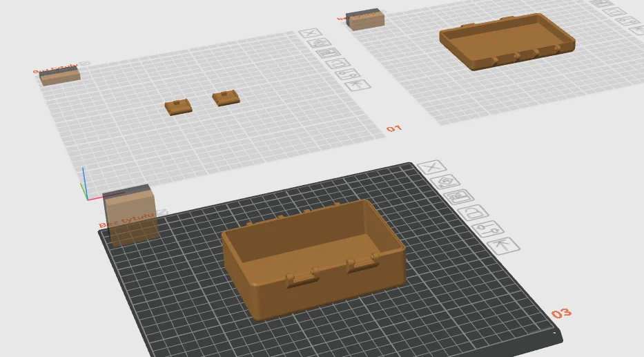Arrange objects on plate 01

point(329,53)
